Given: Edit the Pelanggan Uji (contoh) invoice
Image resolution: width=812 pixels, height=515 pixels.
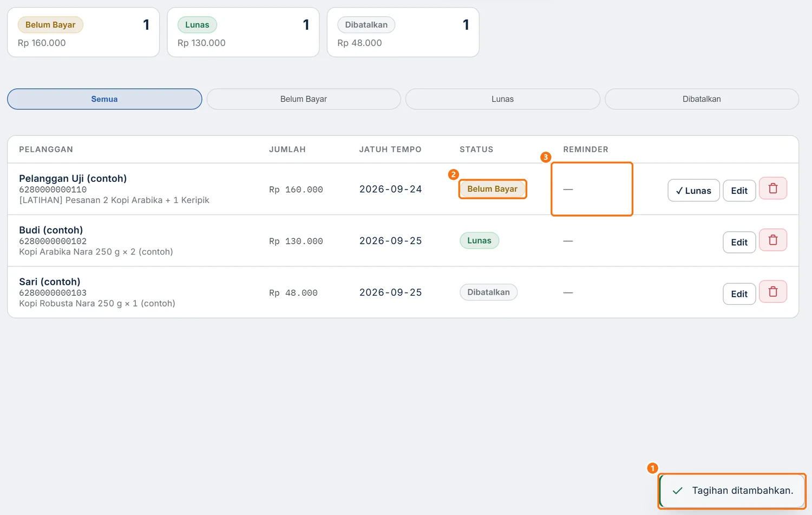Looking at the screenshot, I should (739, 191).
